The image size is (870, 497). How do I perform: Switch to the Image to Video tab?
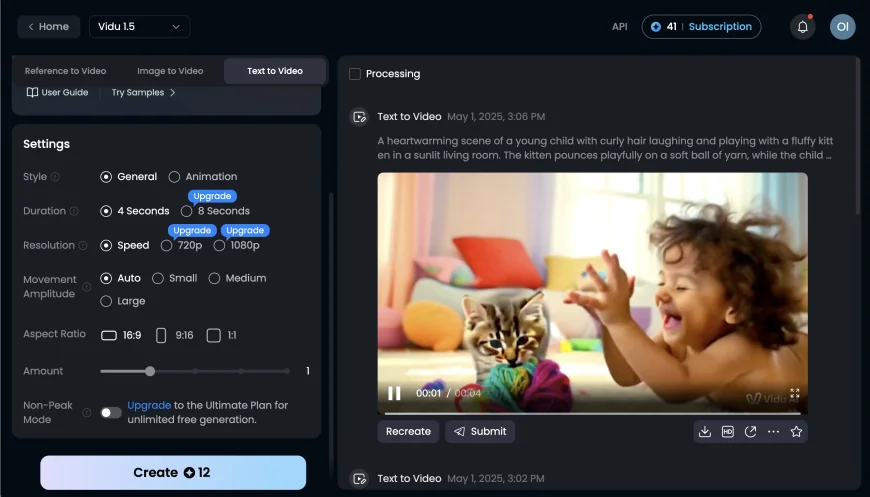click(170, 71)
